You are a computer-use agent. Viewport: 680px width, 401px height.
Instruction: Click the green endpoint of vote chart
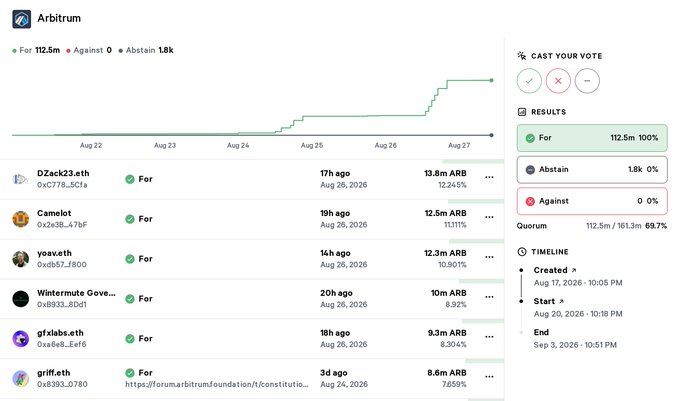pos(491,80)
